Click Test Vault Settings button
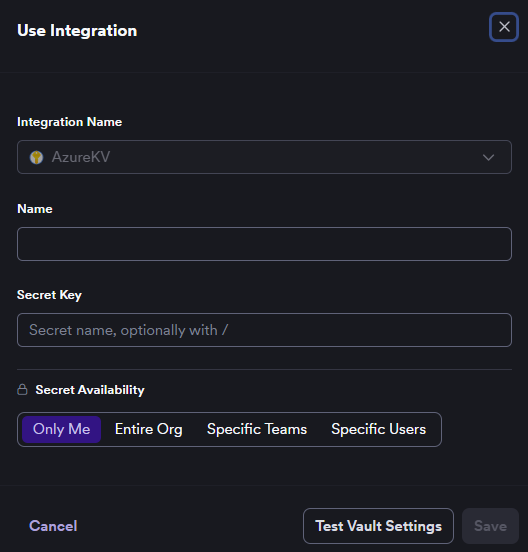This screenshot has width=528, height=552. (378, 526)
